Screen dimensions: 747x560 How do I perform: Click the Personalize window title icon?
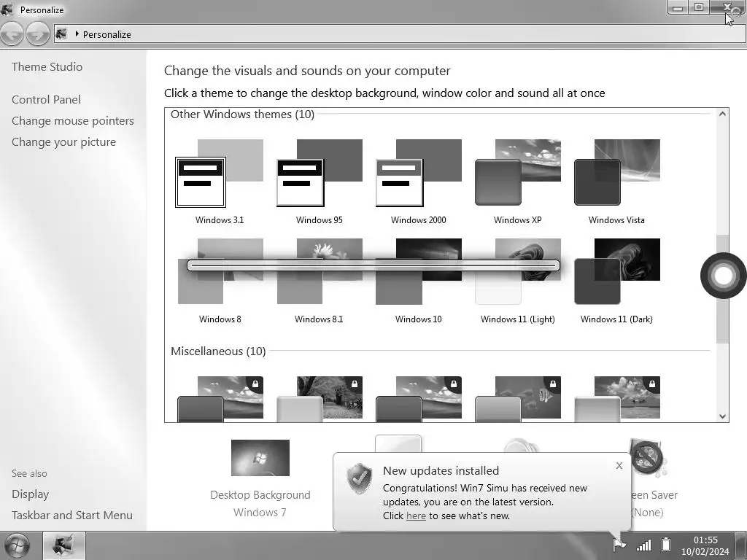[7, 9]
